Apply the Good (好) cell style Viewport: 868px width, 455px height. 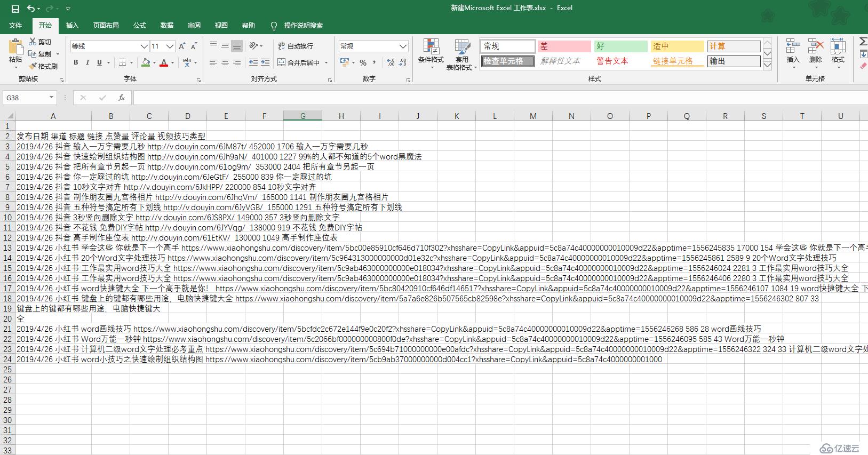(620, 46)
